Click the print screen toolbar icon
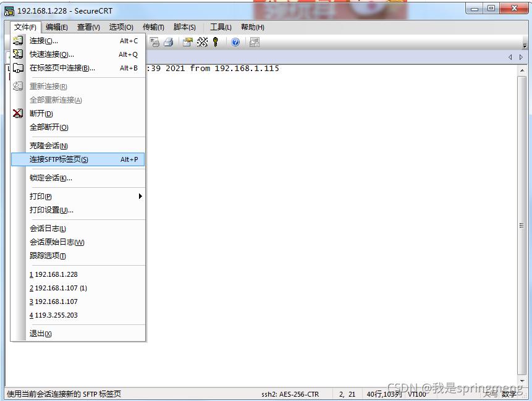The width and height of the screenshot is (532, 401). pyautogui.click(x=154, y=42)
